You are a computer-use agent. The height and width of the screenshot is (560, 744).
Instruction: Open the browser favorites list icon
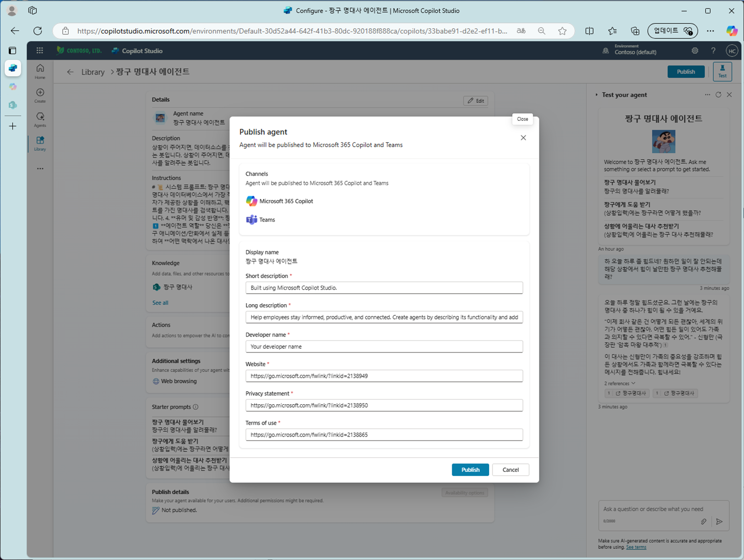[613, 31]
